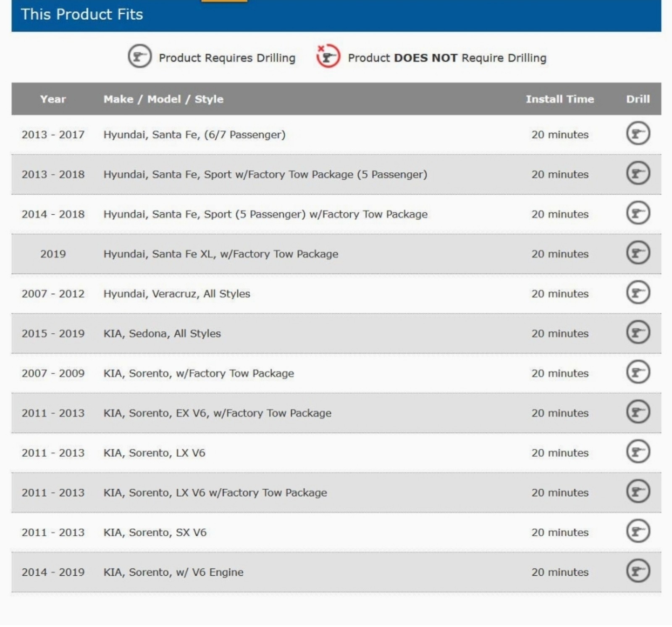Click the 2013 - 2018 year cell

pos(53,174)
